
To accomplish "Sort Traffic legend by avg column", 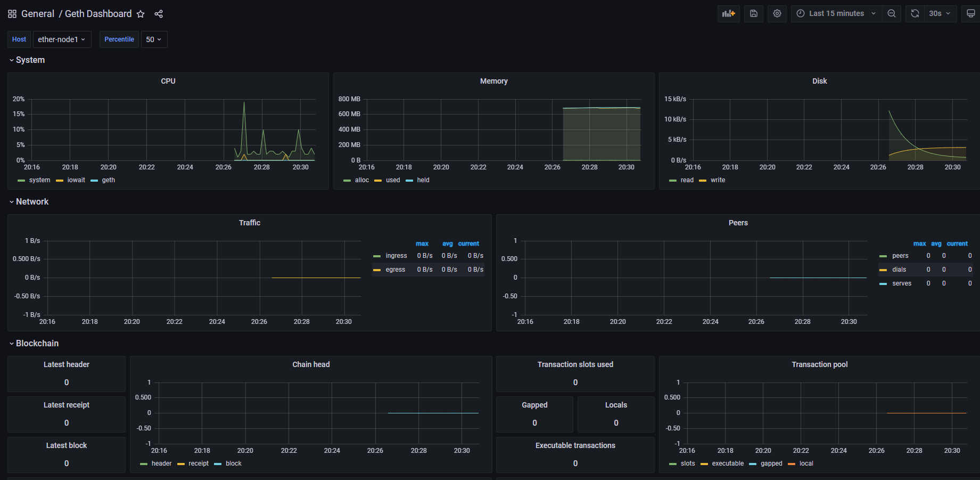I will tap(448, 243).
